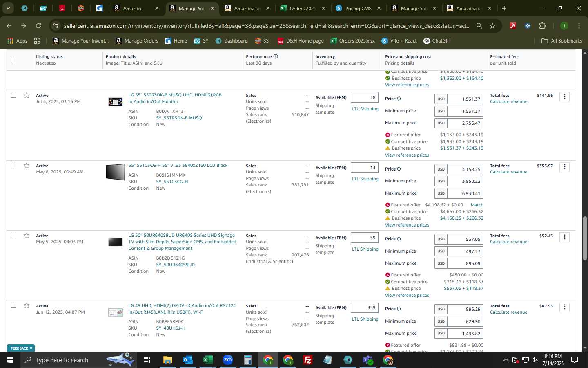Open actions menu for $353.97 fees row
The height and width of the screenshot is (368, 588).
[x=564, y=167]
